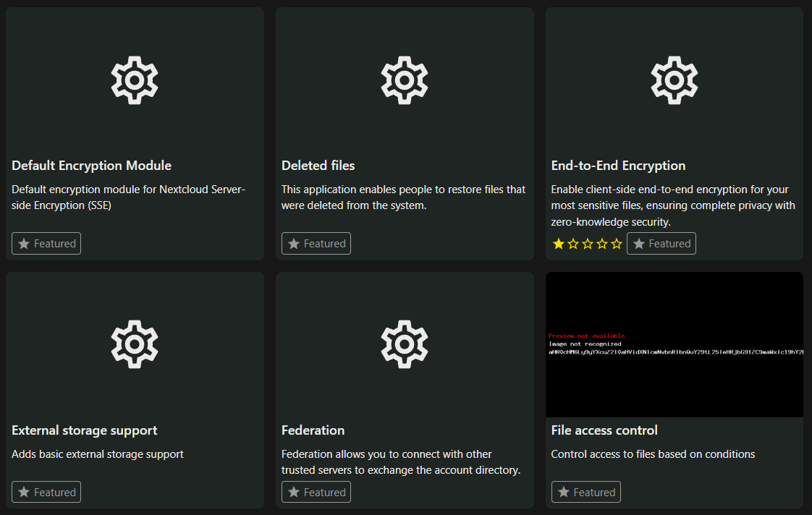812x515 pixels.
Task: Click "Control access to files based on conditions"
Action: 653,454
